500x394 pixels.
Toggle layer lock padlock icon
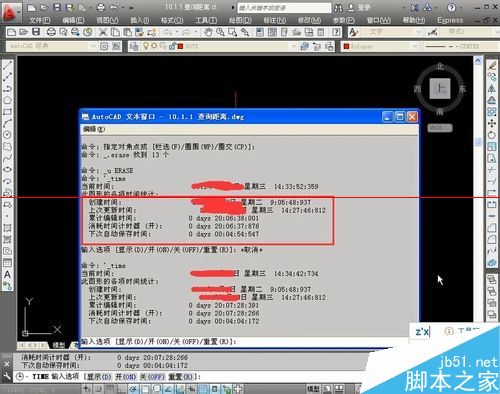coord(172,46)
